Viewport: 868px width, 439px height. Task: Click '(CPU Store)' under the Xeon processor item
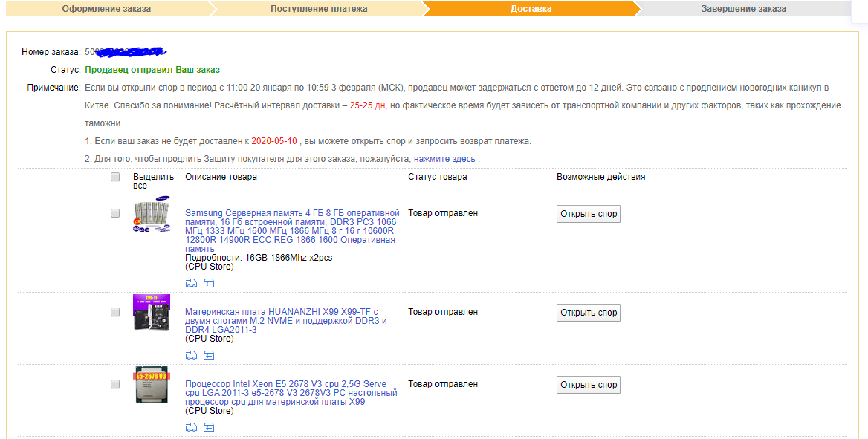[210, 411]
